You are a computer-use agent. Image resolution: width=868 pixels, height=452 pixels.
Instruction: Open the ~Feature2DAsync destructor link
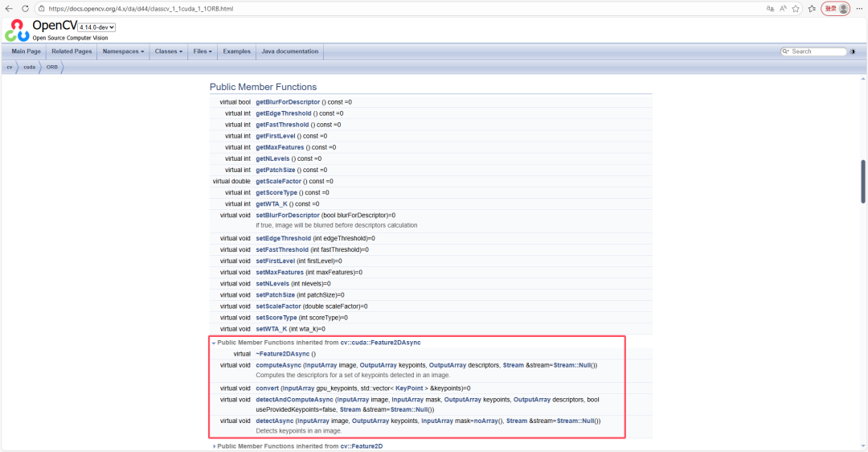282,354
